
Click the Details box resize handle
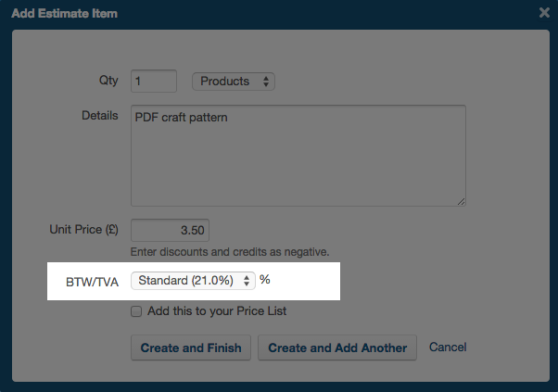pos(460,200)
